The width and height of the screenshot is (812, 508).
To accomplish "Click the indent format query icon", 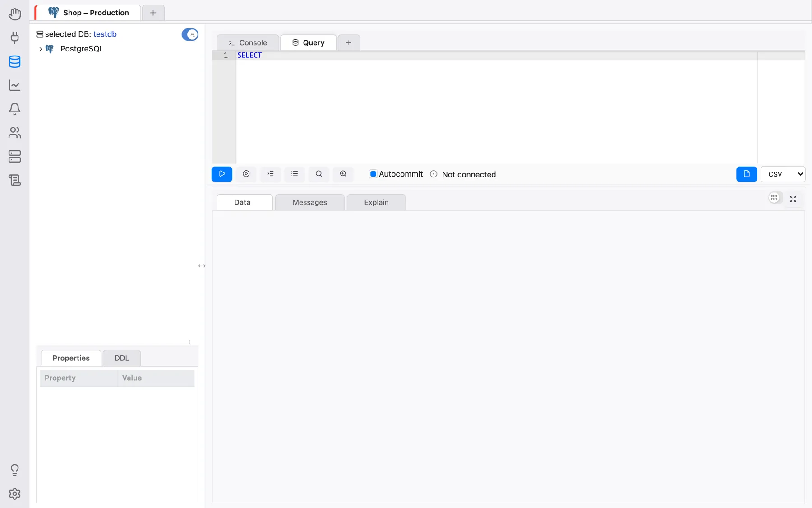I will pyautogui.click(x=270, y=174).
